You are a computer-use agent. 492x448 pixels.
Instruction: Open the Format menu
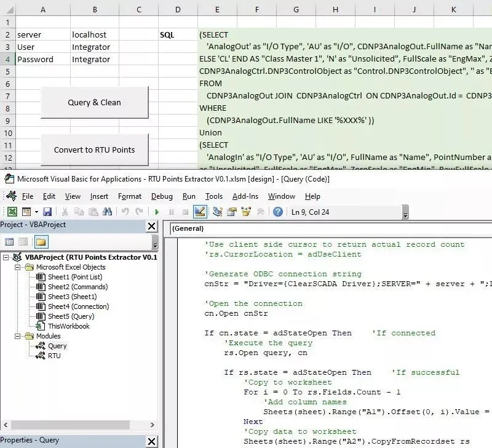(130, 196)
